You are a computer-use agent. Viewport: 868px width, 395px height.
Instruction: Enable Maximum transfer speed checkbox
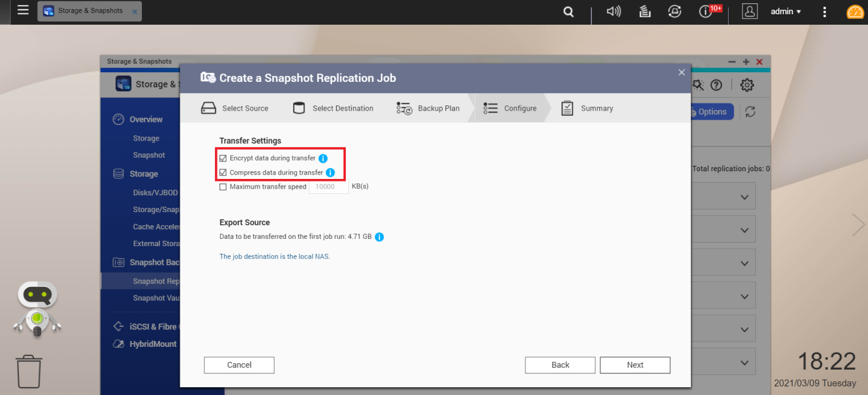pyautogui.click(x=223, y=187)
